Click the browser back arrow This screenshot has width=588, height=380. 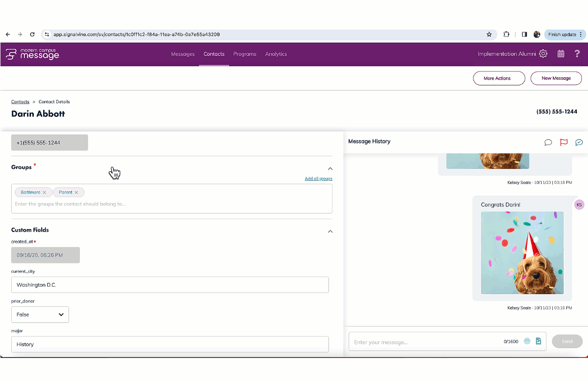8,34
